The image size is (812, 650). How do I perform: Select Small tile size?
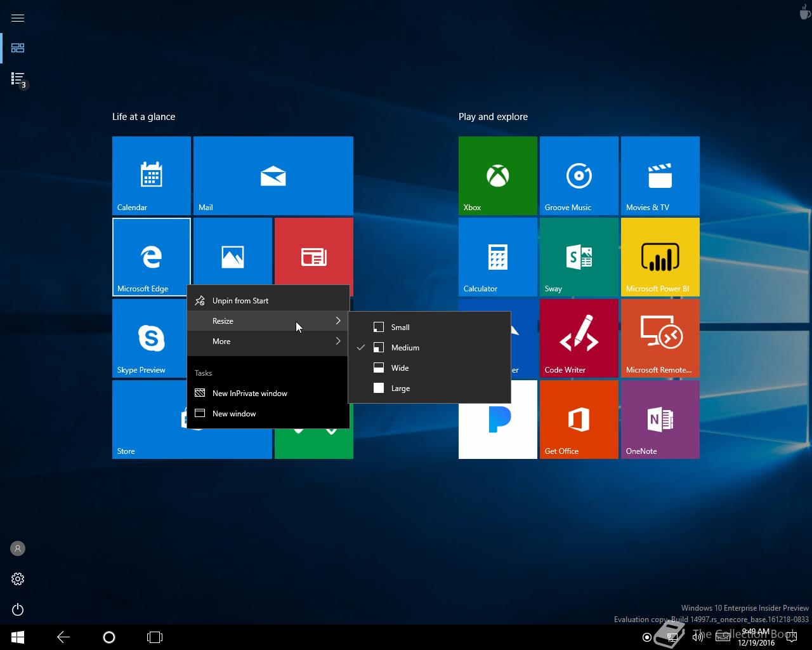(429, 328)
